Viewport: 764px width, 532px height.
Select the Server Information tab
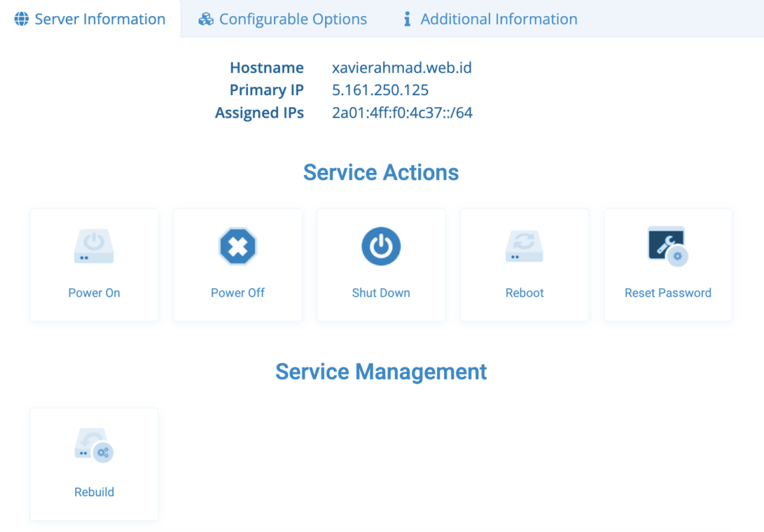100,19
